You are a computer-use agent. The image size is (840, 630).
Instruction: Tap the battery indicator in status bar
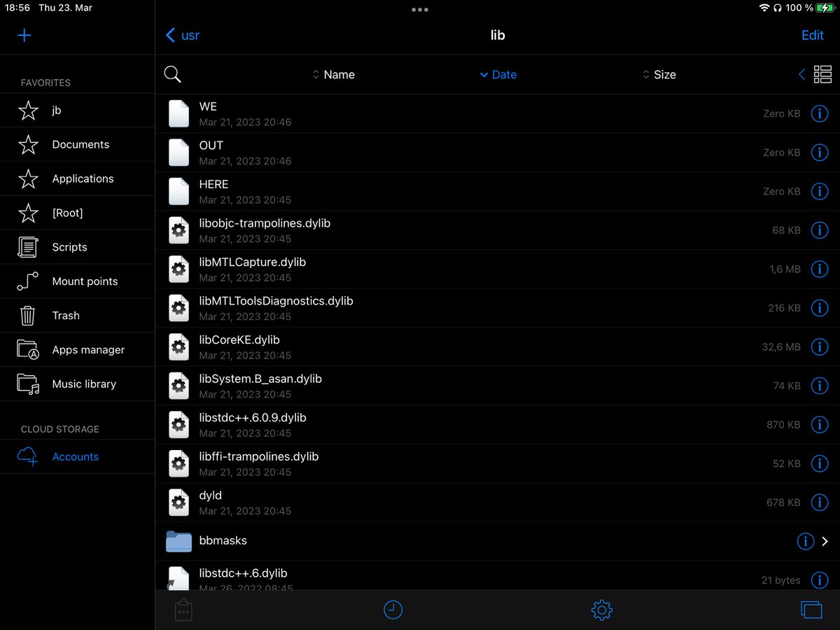point(826,8)
